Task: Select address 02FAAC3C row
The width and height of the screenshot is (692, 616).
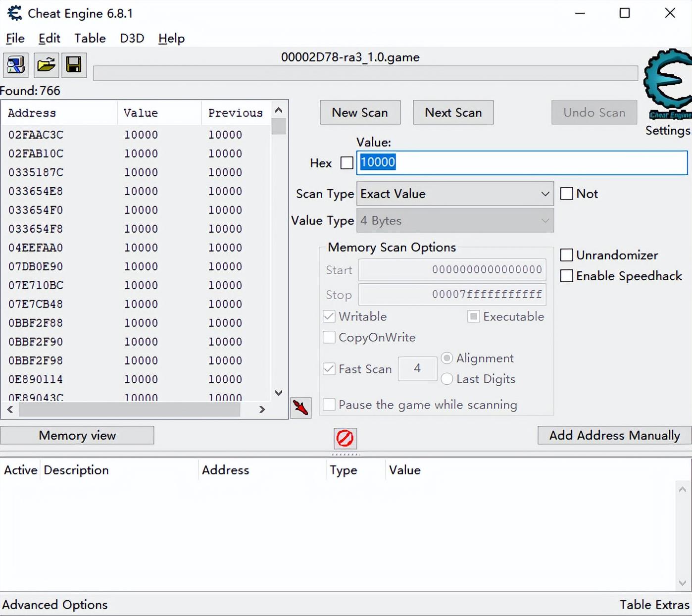Action: tap(136, 135)
